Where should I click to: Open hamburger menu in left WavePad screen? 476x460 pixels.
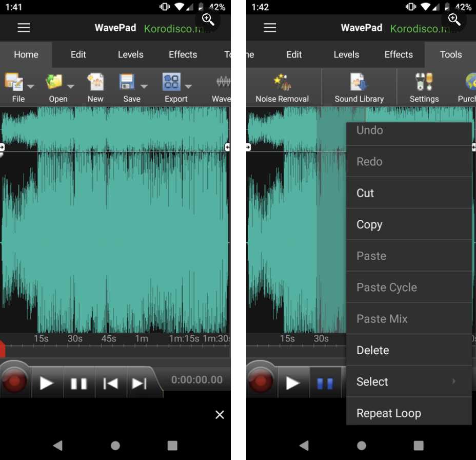click(24, 28)
